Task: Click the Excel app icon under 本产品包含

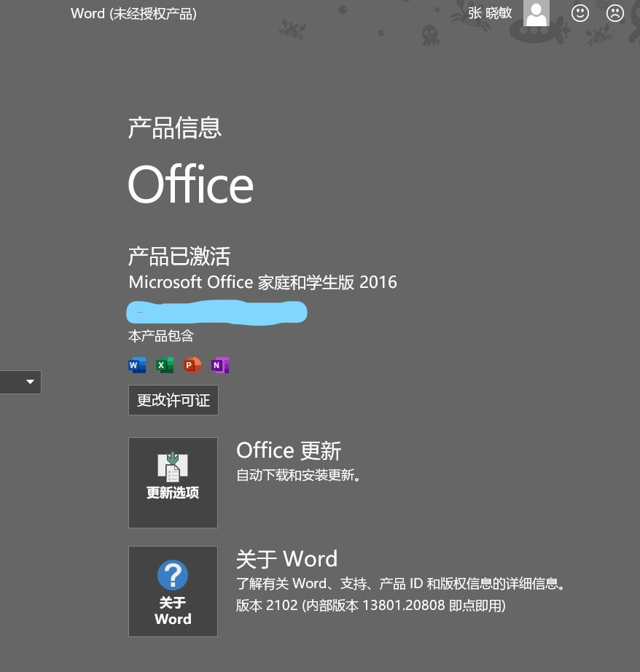Action: tap(165, 365)
